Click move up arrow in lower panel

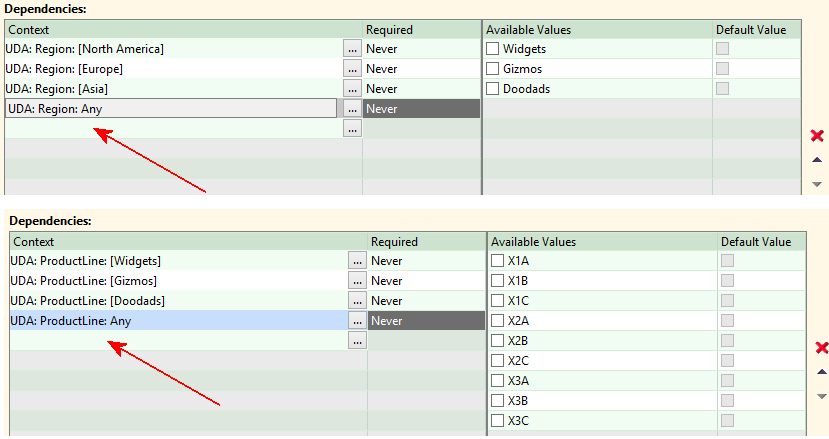coord(822,372)
